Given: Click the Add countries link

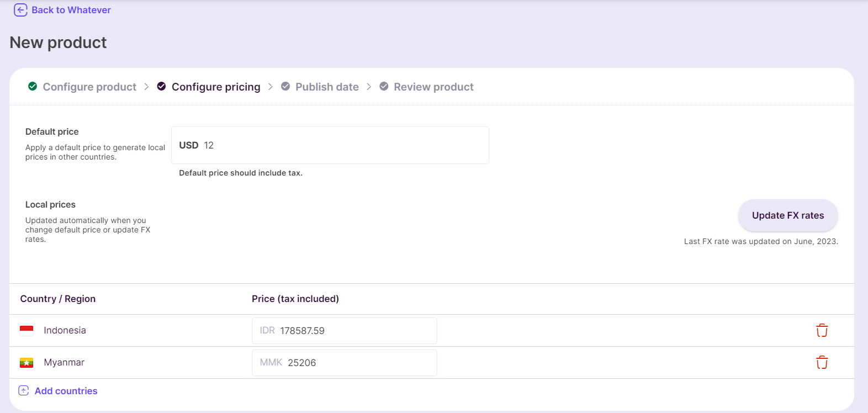Looking at the screenshot, I should pyautogui.click(x=66, y=391).
